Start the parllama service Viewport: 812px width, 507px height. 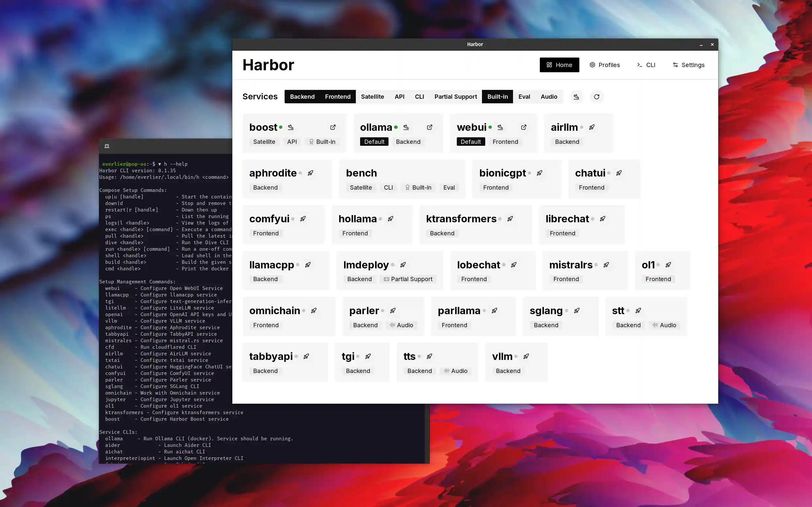pyautogui.click(x=494, y=311)
